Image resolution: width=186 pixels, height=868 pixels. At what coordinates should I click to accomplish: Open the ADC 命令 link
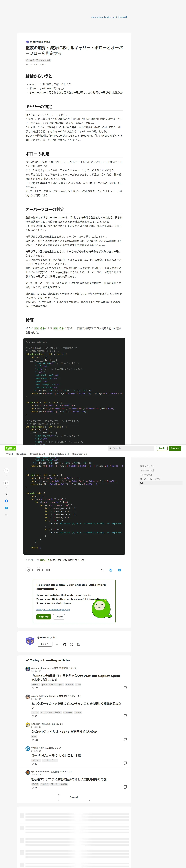[x=40, y=328]
